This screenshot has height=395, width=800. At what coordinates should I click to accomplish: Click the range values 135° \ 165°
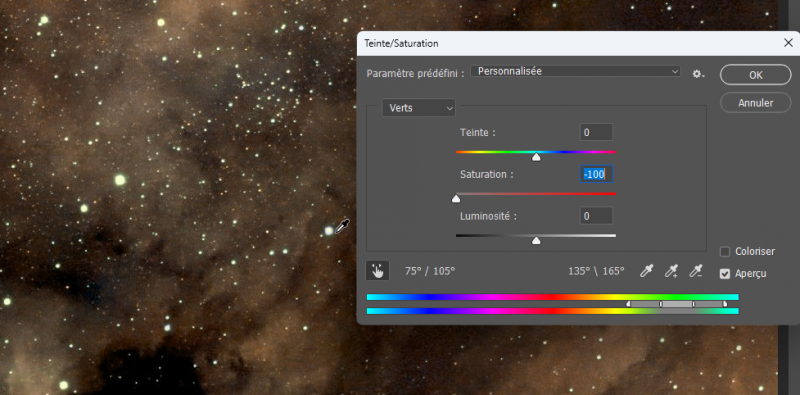(x=596, y=271)
